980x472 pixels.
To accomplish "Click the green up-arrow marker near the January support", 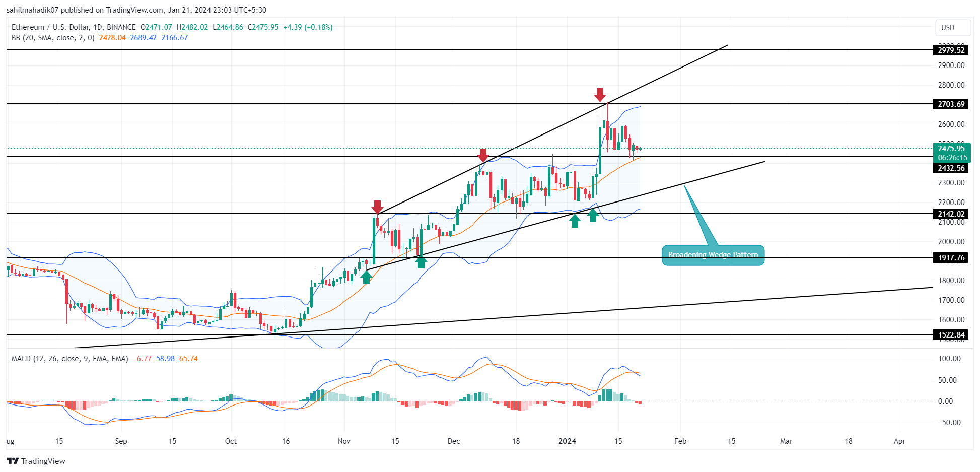I will [x=575, y=220].
